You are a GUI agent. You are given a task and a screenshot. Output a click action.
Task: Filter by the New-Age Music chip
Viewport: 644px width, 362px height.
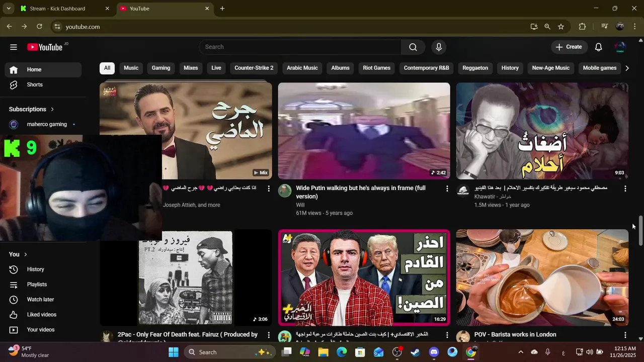coord(551,68)
